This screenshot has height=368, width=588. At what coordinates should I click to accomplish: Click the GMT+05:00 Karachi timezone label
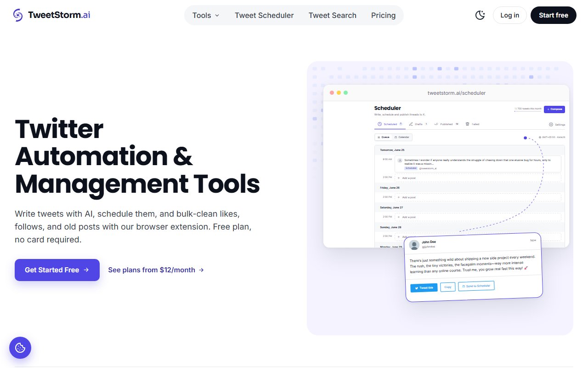pos(552,137)
